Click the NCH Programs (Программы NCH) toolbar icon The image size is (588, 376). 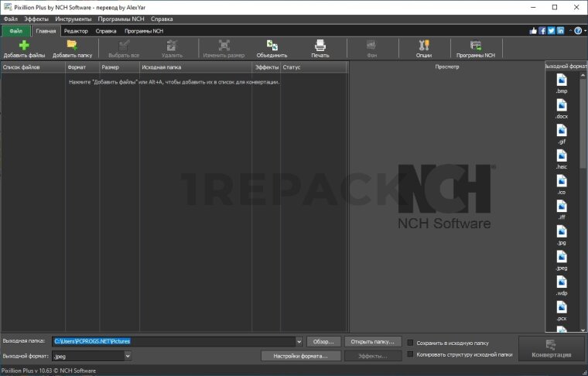(476, 46)
